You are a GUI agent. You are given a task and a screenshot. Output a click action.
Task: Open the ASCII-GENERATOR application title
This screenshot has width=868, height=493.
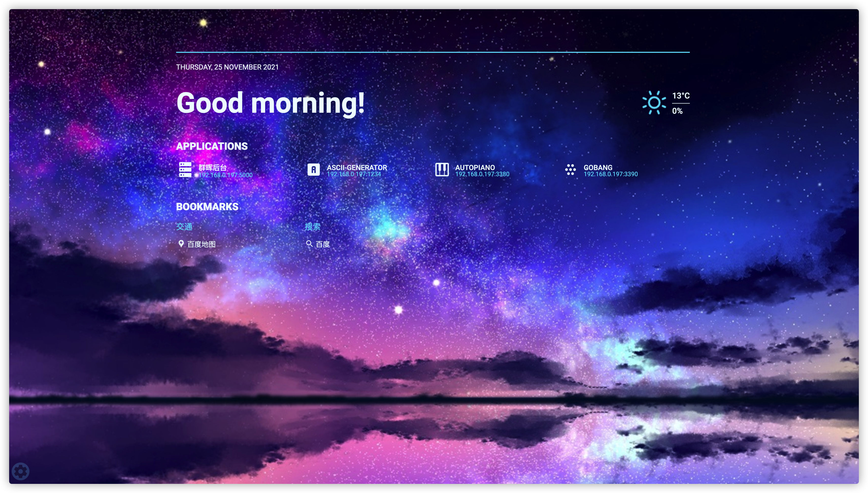pyautogui.click(x=357, y=167)
